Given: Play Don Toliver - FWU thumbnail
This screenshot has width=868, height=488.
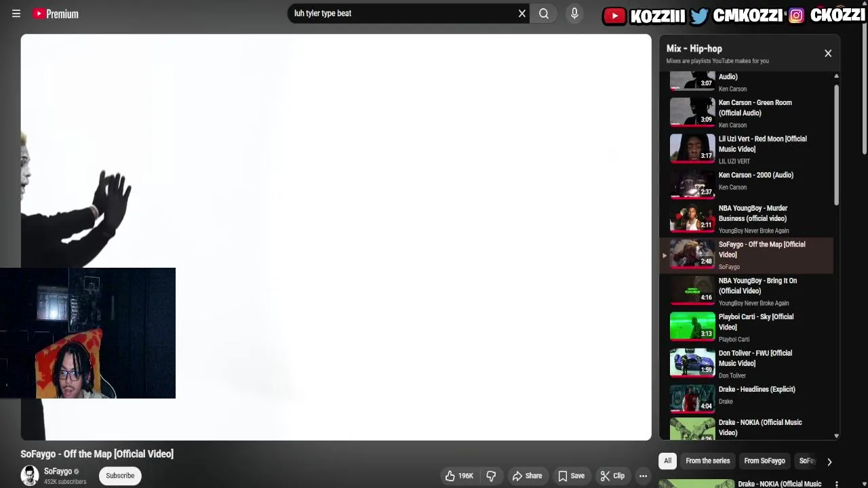Looking at the screenshot, I should 692,363.
